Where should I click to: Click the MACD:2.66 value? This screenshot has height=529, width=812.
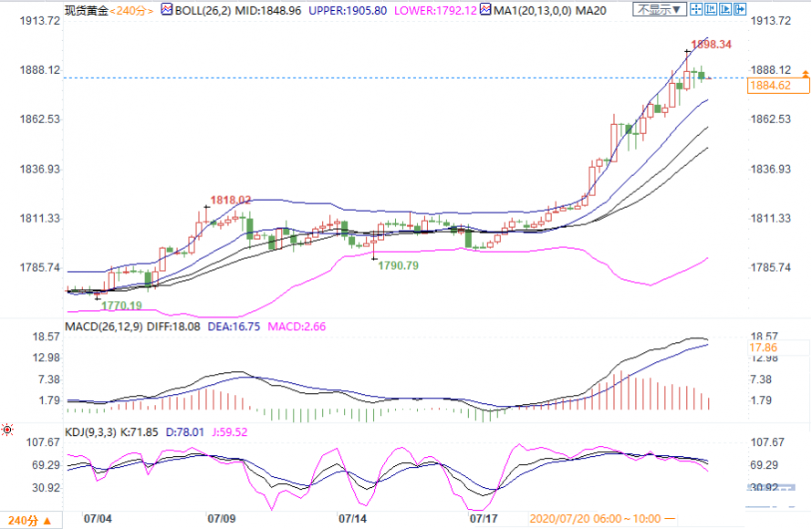[x=297, y=327]
